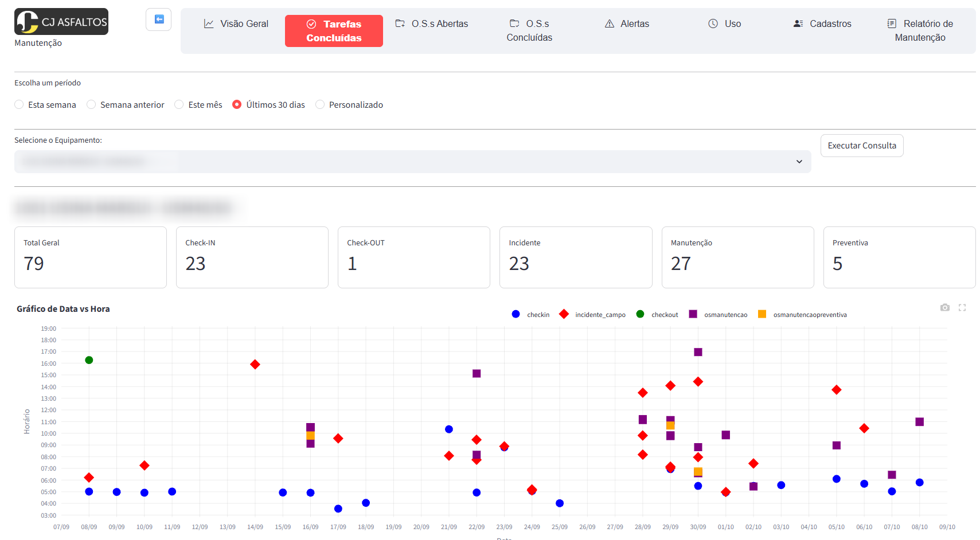Image resolution: width=980 pixels, height=540 pixels.
Task: Open the O.S.s Abertas tab
Action: click(432, 24)
